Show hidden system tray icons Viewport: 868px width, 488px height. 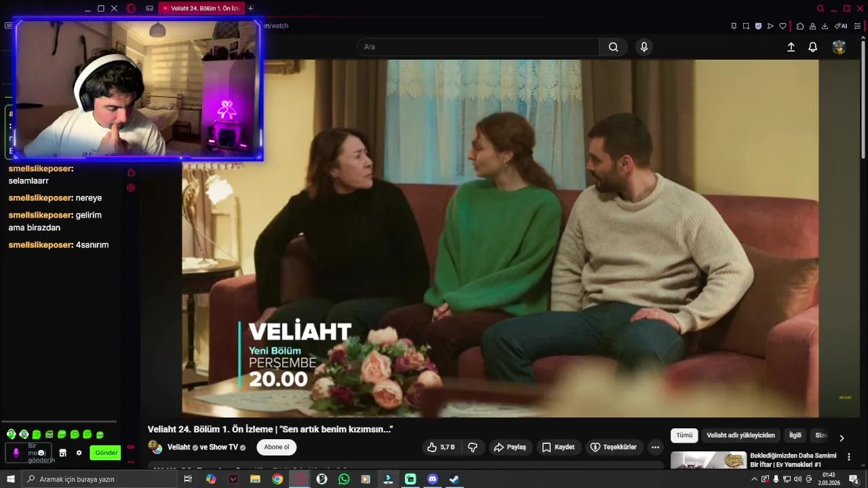tap(754, 479)
